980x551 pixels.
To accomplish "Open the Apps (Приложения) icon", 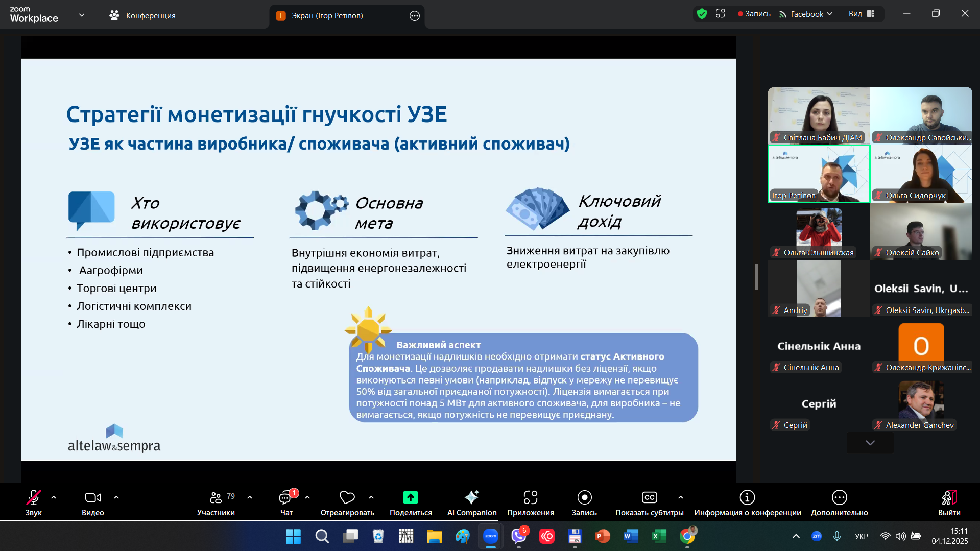I will pyautogui.click(x=530, y=497).
